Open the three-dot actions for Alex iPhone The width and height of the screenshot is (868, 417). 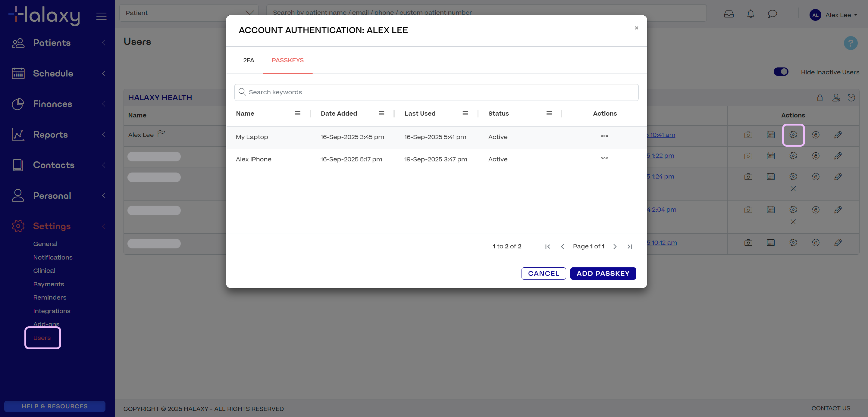click(x=604, y=159)
